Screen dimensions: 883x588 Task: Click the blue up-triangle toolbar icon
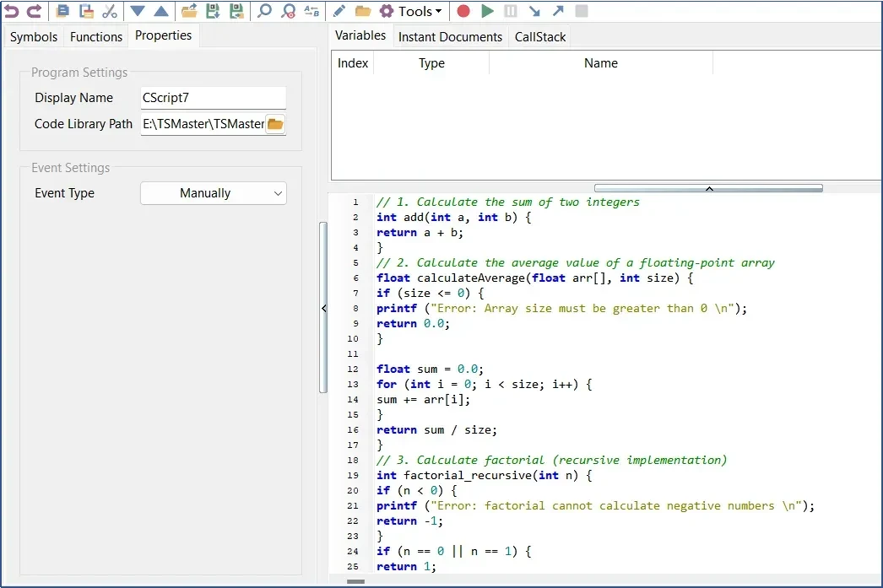[x=161, y=11]
